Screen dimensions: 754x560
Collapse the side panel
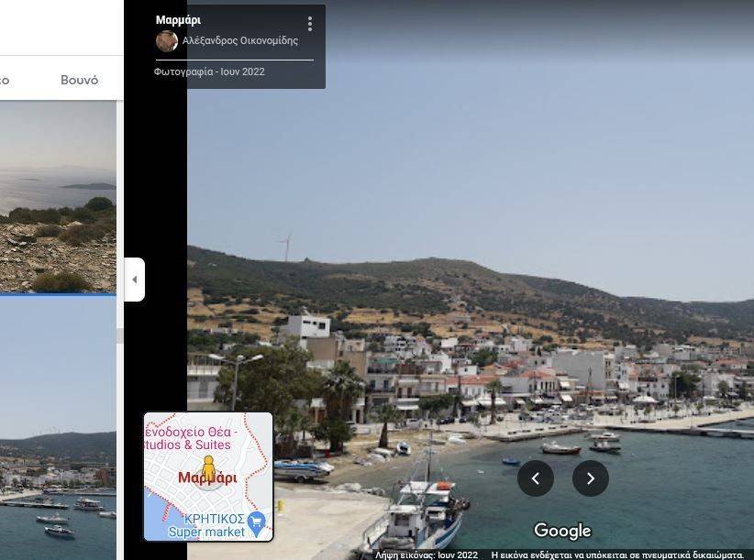coord(135,280)
